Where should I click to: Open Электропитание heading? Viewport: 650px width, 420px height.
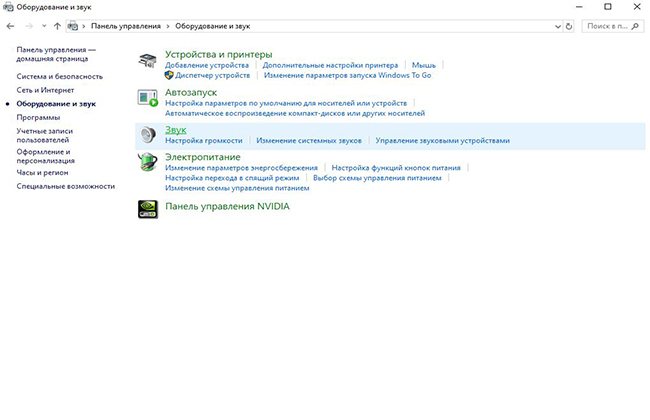pyautogui.click(x=202, y=157)
